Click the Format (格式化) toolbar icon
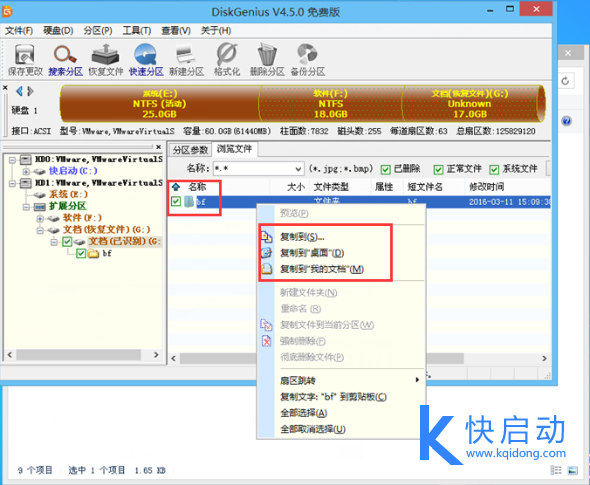Image resolution: width=590 pixels, height=485 pixels. 227,55
